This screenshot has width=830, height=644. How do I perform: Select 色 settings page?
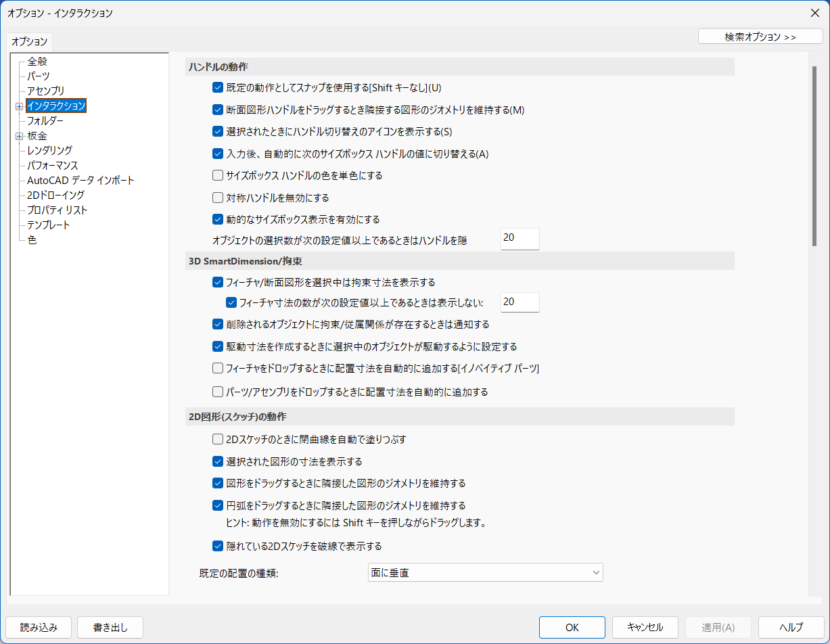31,239
